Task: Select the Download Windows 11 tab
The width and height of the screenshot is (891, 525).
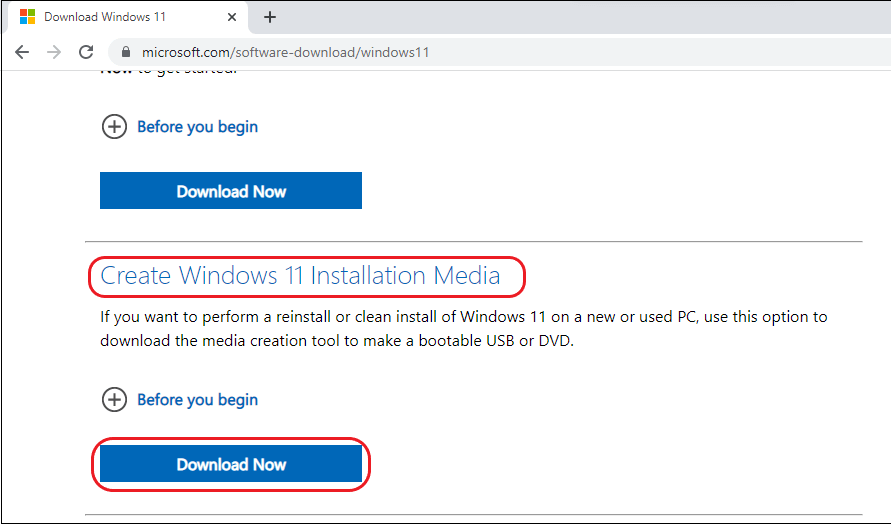Action: 127,17
